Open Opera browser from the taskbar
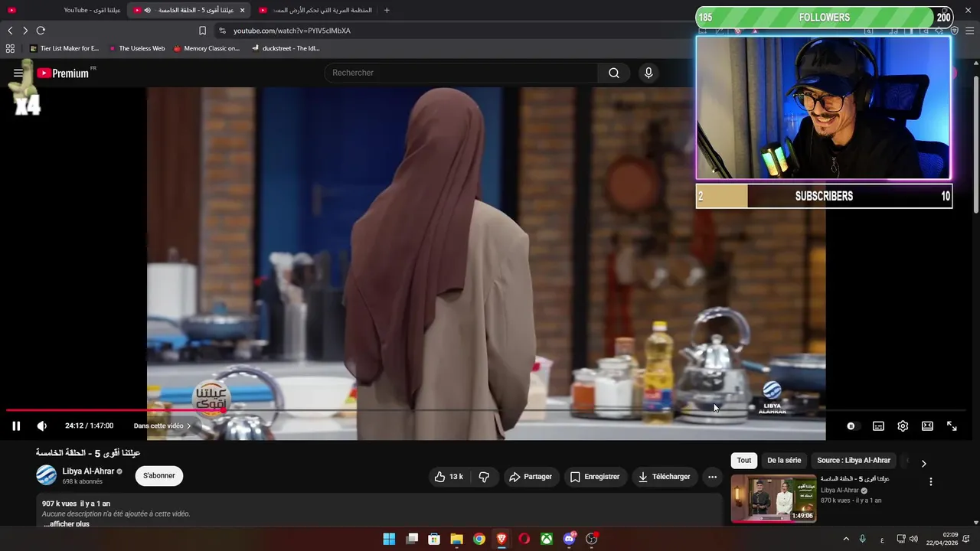This screenshot has width=980, height=551. tap(524, 539)
